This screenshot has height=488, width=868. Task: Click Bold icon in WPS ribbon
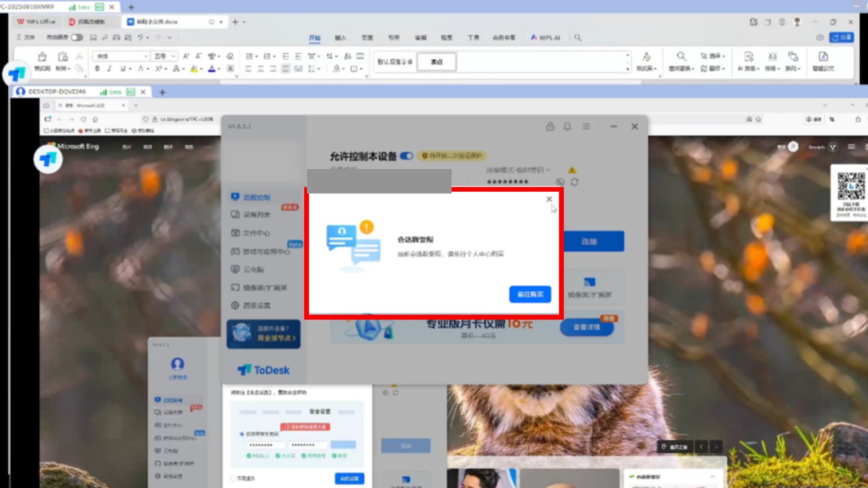click(x=97, y=69)
